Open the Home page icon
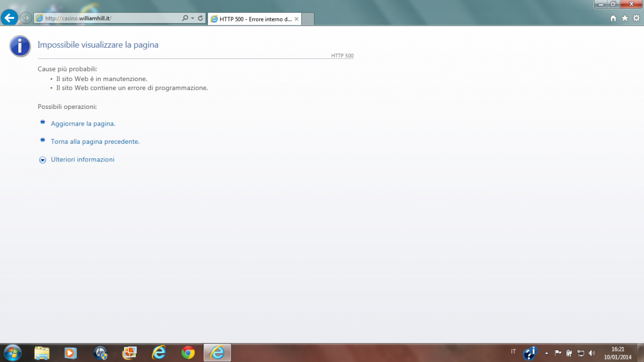644x362 pixels. click(x=613, y=18)
